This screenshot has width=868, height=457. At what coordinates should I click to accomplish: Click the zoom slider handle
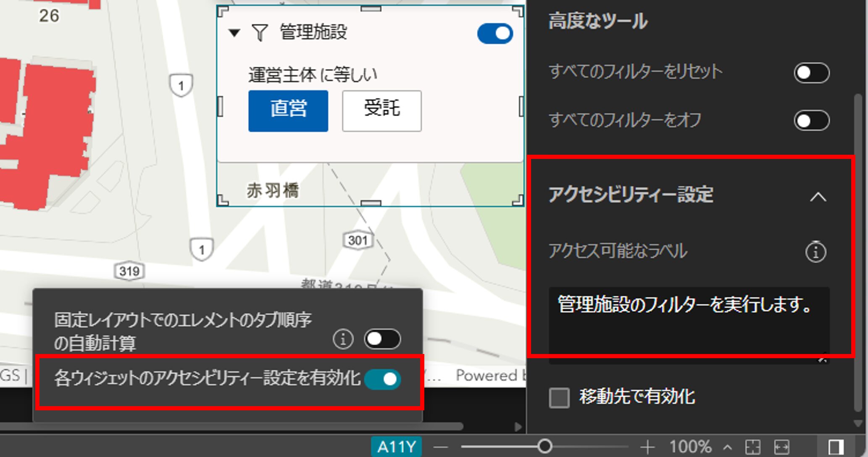(x=544, y=446)
